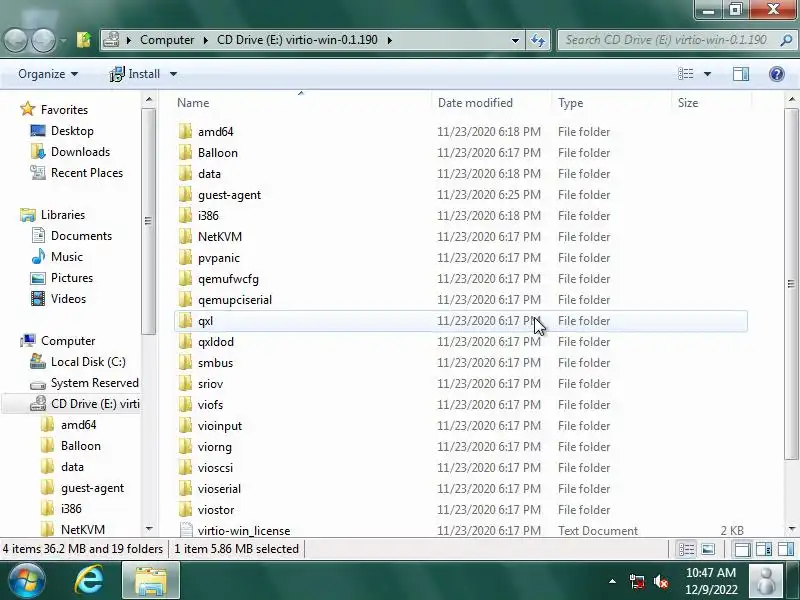Image resolution: width=800 pixels, height=600 pixels.
Task: Sort by the Date modified column header
Action: [491, 103]
